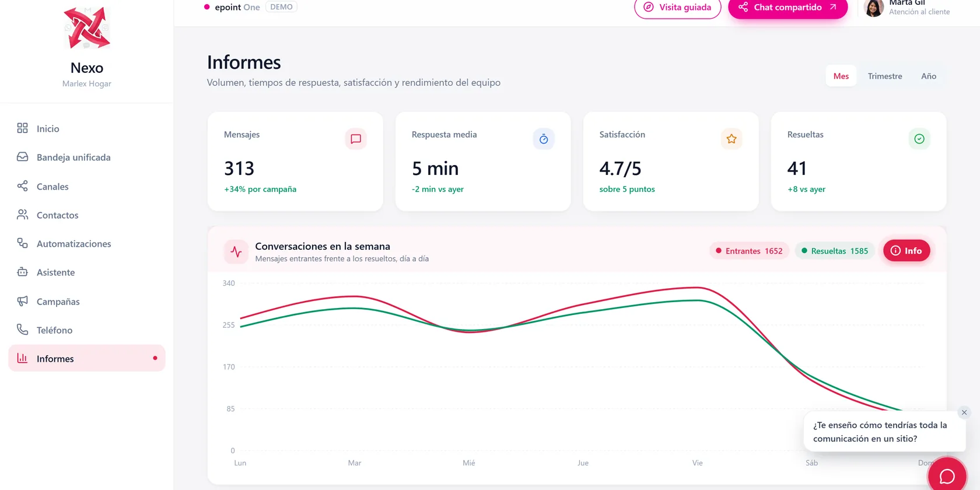Click the epoint One product label
This screenshot has width=980, height=490.
click(x=237, y=7)
